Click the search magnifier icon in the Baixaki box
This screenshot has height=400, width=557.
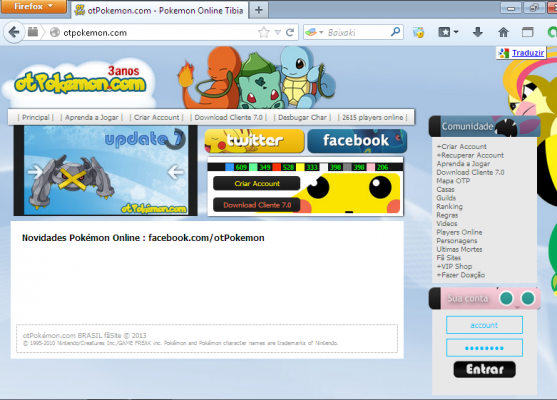[x=395, y=32]
